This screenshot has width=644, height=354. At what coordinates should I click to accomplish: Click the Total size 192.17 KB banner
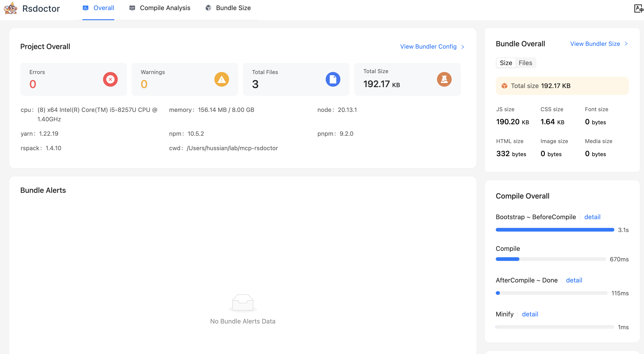click(562, 86)
